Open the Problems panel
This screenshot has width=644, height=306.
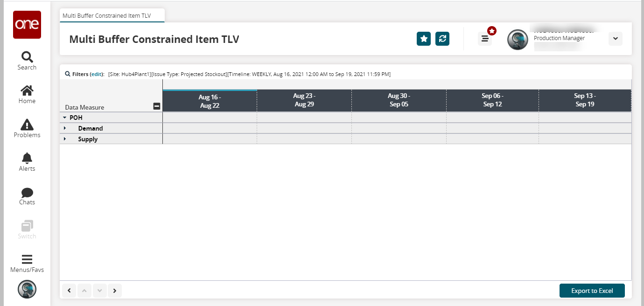(27, 129)
